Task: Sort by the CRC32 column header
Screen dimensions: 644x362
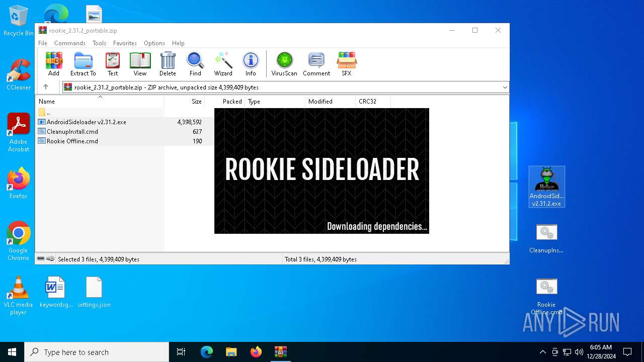Action: [x=373, y=102]
